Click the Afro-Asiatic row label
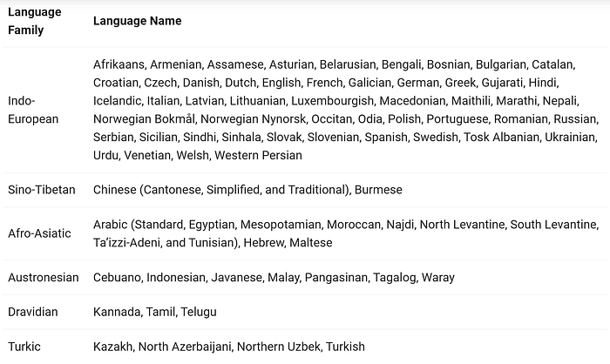 (x=39, y=233)
